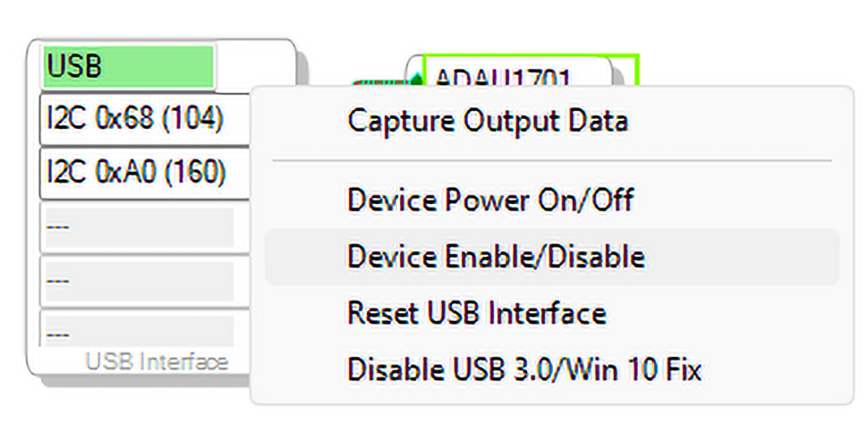This screenshot has height=424, width=868.
Task: Click the green wire left of ADAU1701
Action: pos(380,83)
